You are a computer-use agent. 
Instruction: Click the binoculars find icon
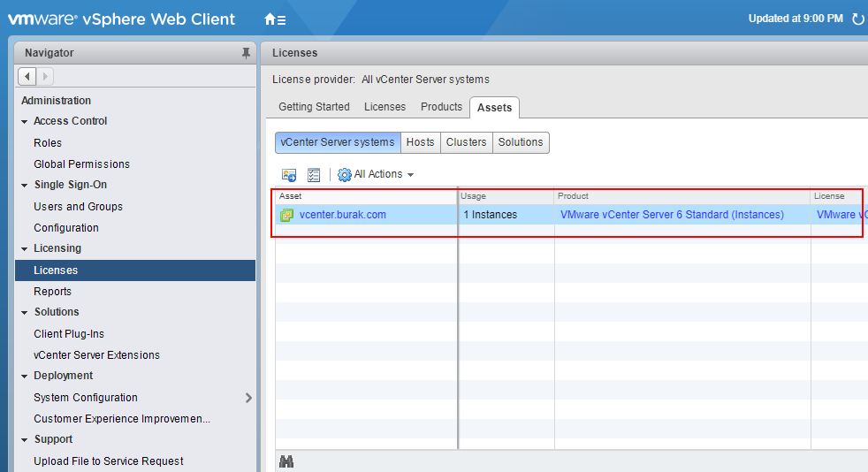[x=286, y=461]
